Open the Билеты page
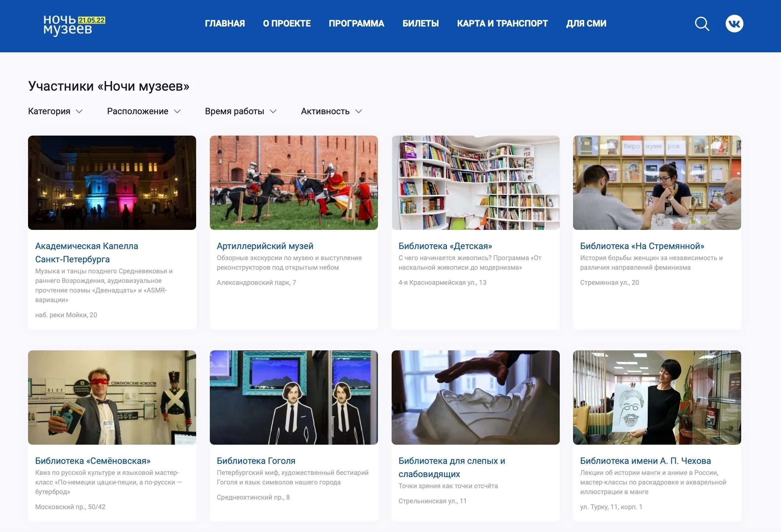 pyautogui.click(x=420, y=24)
